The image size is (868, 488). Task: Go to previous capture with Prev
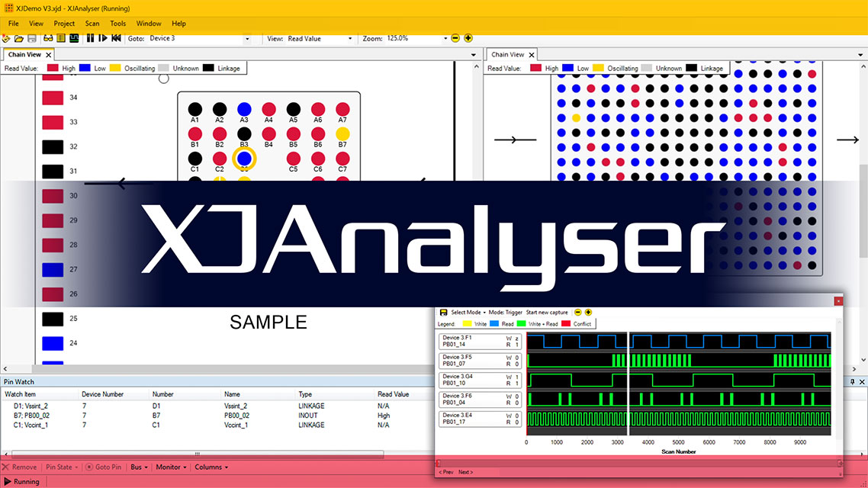coord(446,472)
